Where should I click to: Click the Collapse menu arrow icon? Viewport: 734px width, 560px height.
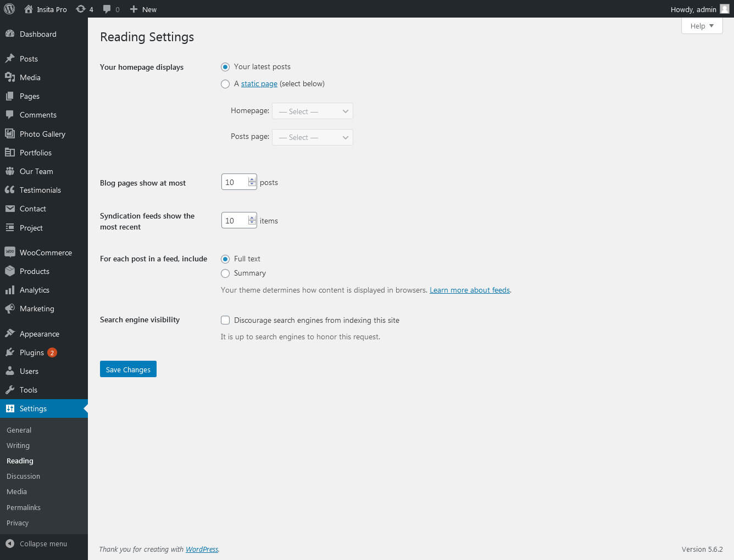click(10, 544)
